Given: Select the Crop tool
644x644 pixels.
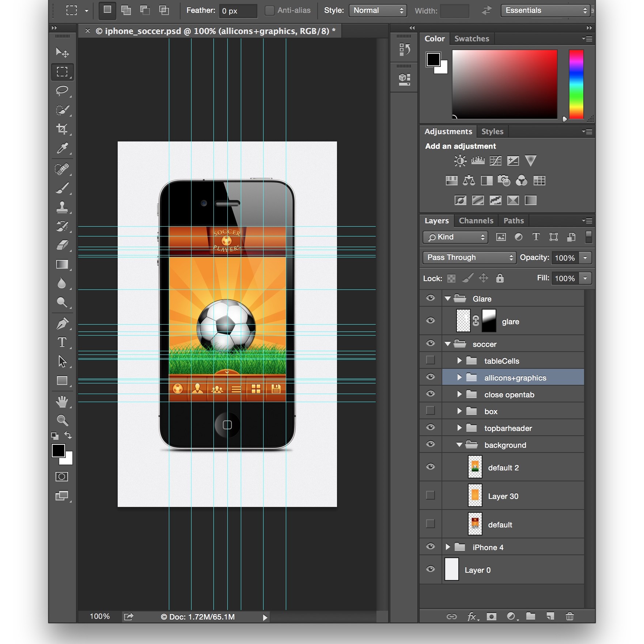Looking at the screenshot, I should pyautogui.click(x=62, y=129).
